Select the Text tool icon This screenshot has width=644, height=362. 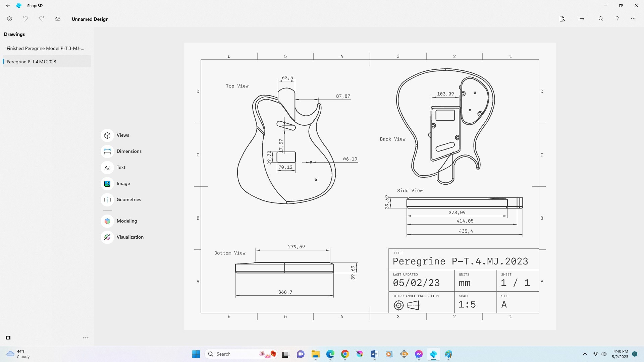[x=107, y=168]
